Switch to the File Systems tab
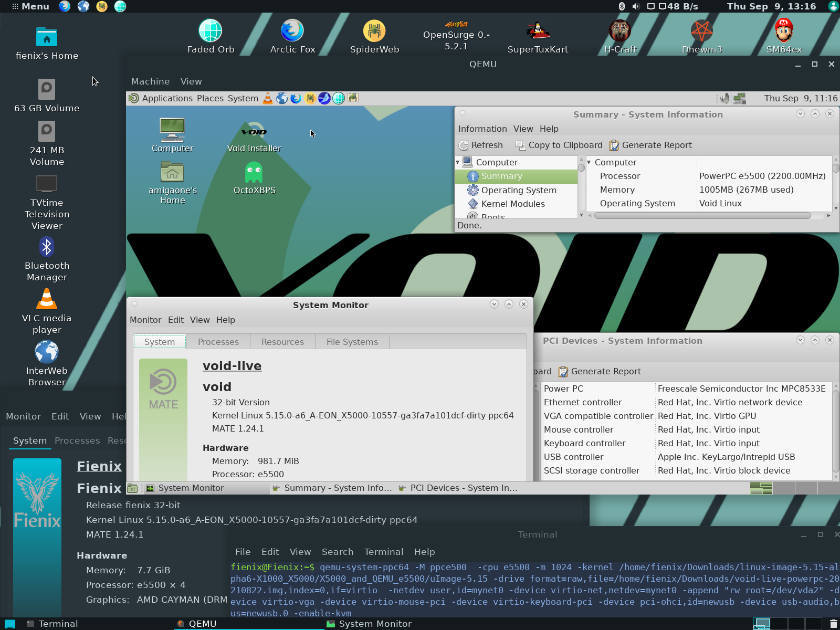 tap(352, 342)
